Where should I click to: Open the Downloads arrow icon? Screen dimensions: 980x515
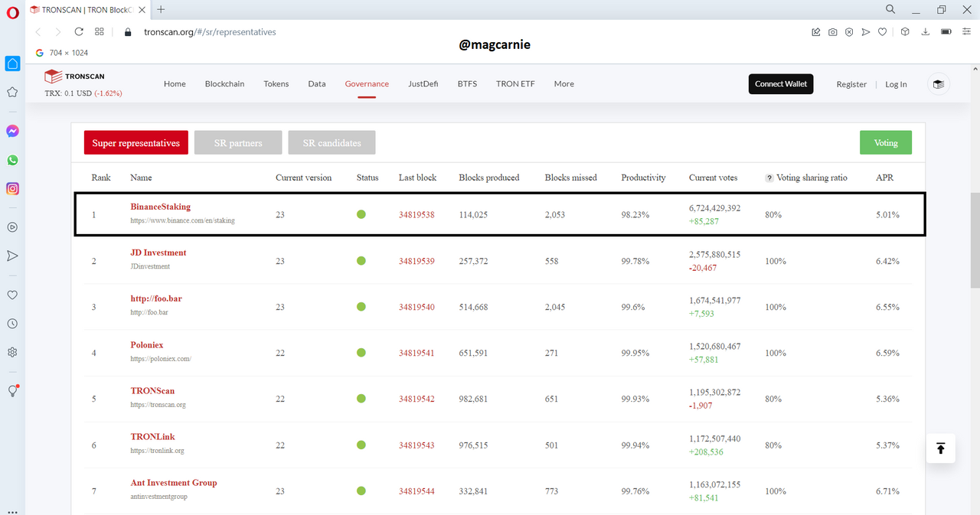click(925, 32)
